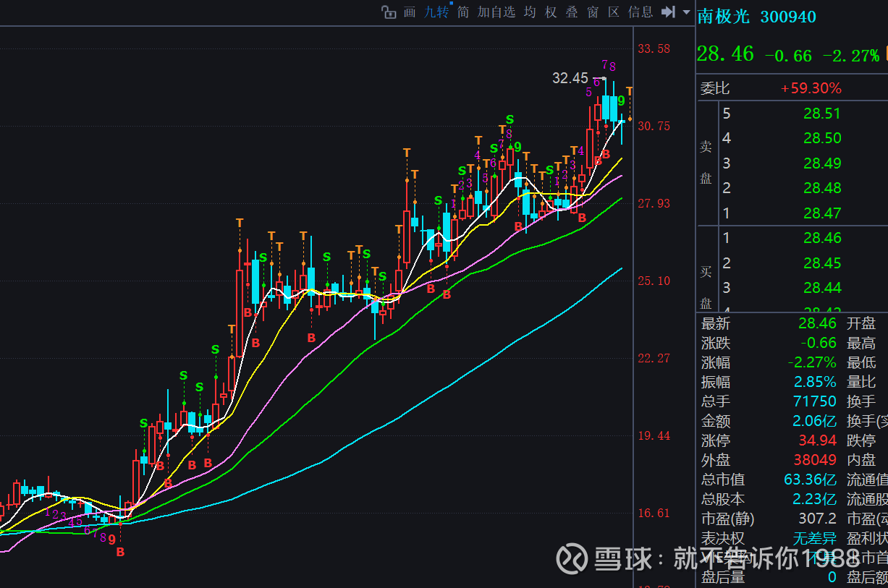Click the 振幅 value 2.85%

click(815, 382)
